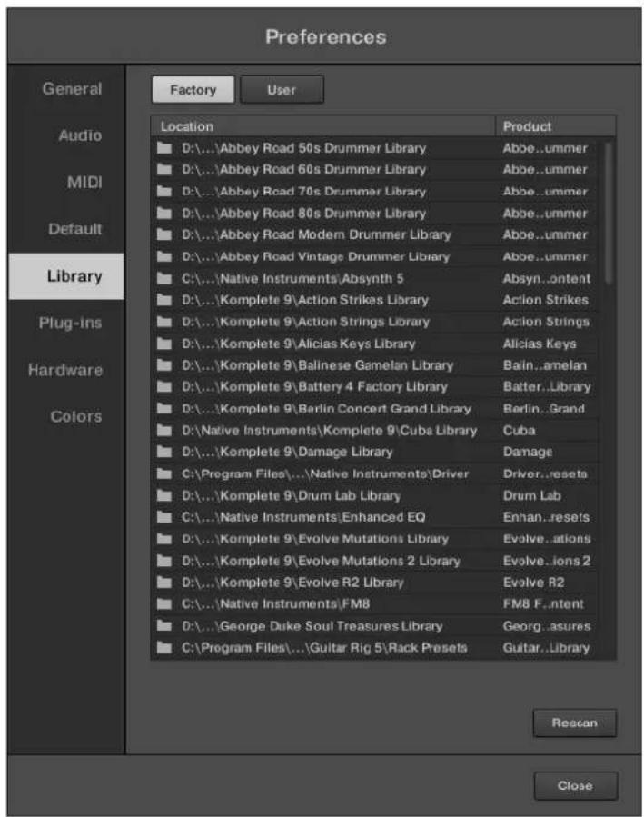Select the Abbey Road Modern Drummer Library path
The width and height of the screenshot is (644, 817).
(x=316, y=235)
